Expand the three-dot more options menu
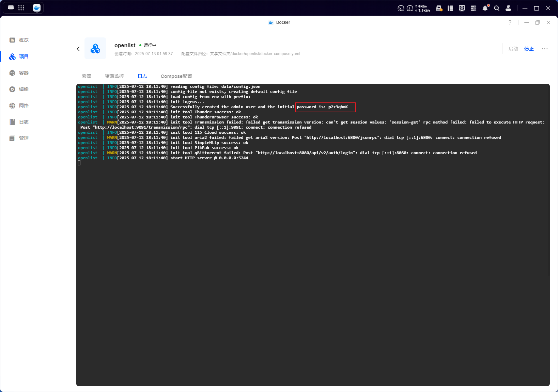 [x=545, y=49]
